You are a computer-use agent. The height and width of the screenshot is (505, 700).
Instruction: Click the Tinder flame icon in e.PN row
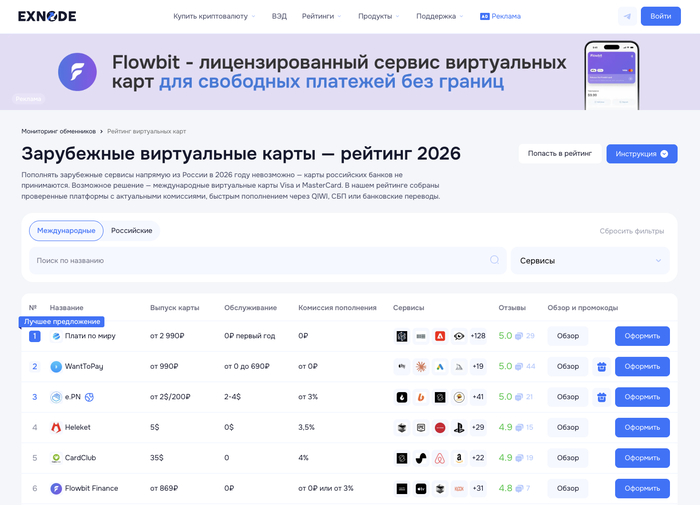pos(402,397)
